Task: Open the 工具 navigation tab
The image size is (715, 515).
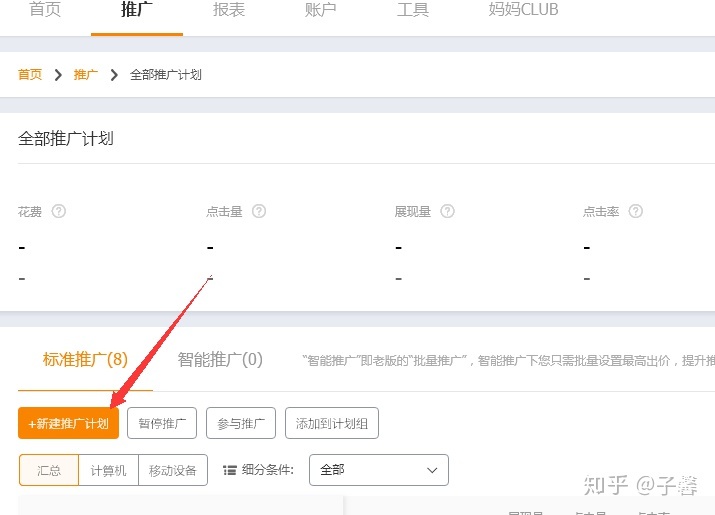Action: pyautogui.click(x=413, y=9)
